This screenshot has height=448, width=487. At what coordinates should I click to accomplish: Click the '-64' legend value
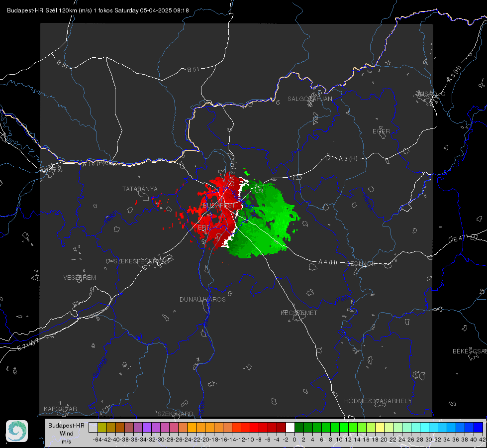tap(97, 440)
